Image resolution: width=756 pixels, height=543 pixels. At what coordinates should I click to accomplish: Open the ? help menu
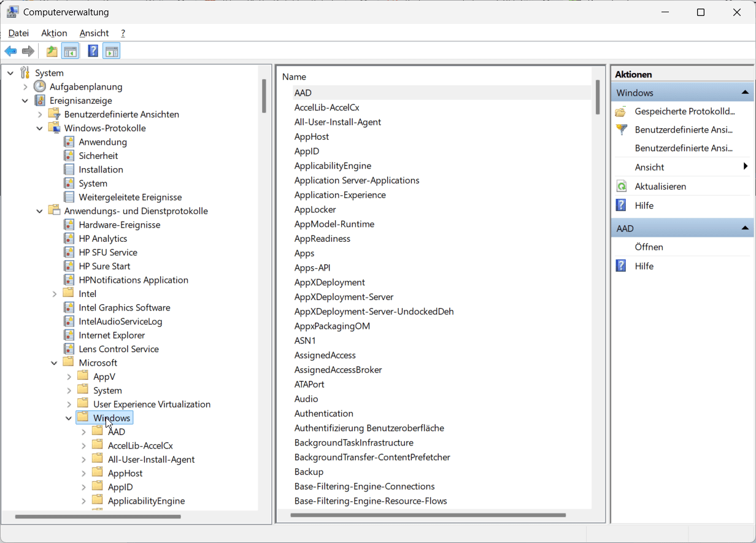123,33
